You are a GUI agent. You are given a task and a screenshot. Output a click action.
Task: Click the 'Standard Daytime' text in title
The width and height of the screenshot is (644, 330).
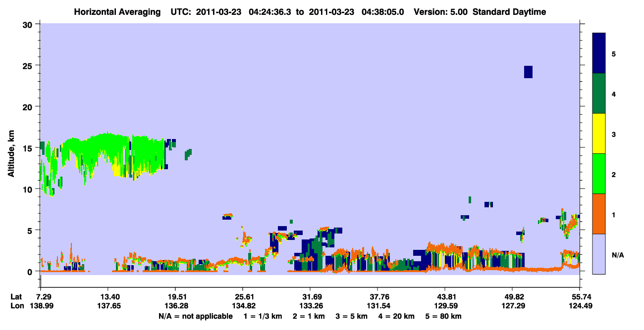tap(509, 12)
